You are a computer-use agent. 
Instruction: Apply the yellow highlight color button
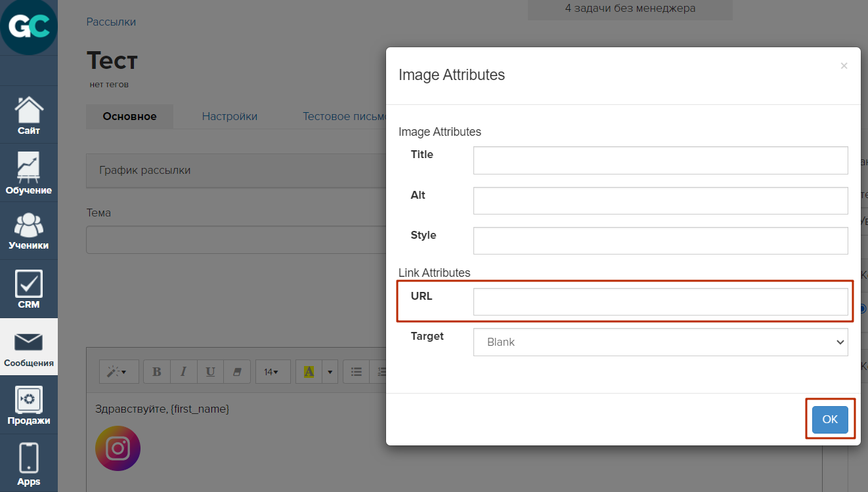(x=309, y=372)
